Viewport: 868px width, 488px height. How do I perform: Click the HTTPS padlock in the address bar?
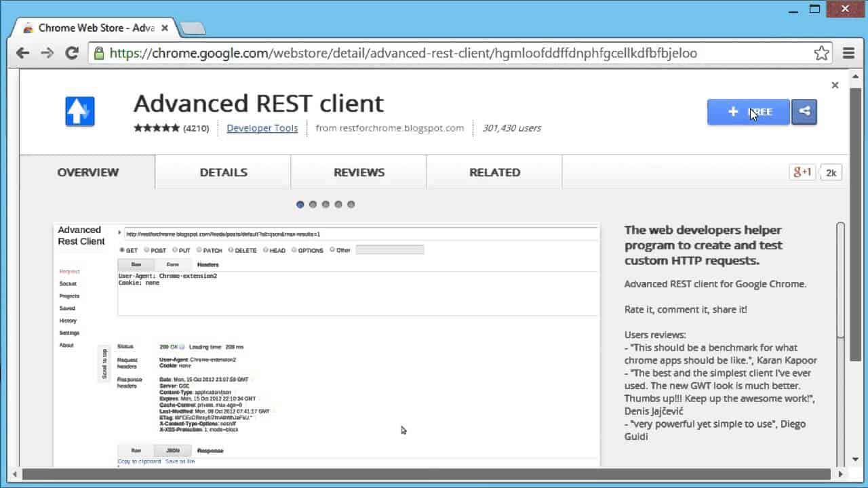click(100, 52)
